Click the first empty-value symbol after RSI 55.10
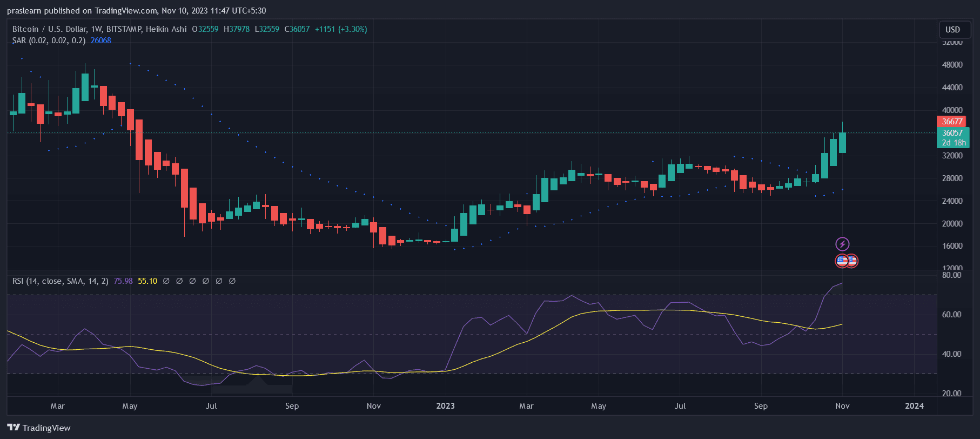The width and height of the screenshot is (980, 439). coord(166,281)
